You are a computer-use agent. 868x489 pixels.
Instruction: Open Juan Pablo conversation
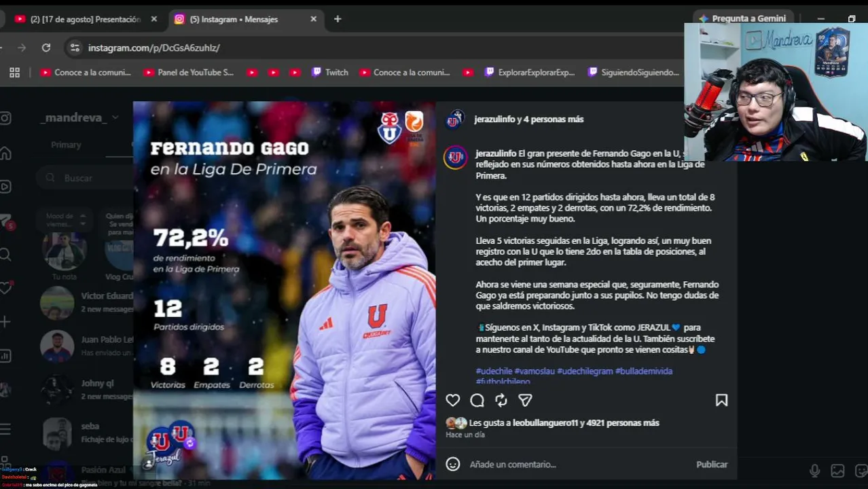(x=87, y=346)
